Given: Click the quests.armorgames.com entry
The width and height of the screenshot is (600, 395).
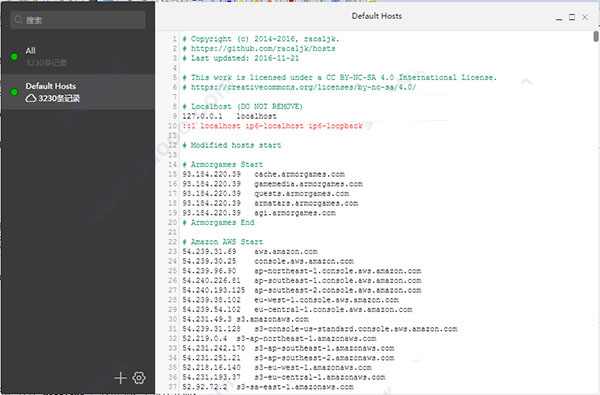Looking at the screenshot, I should click(x=266, y=194).
